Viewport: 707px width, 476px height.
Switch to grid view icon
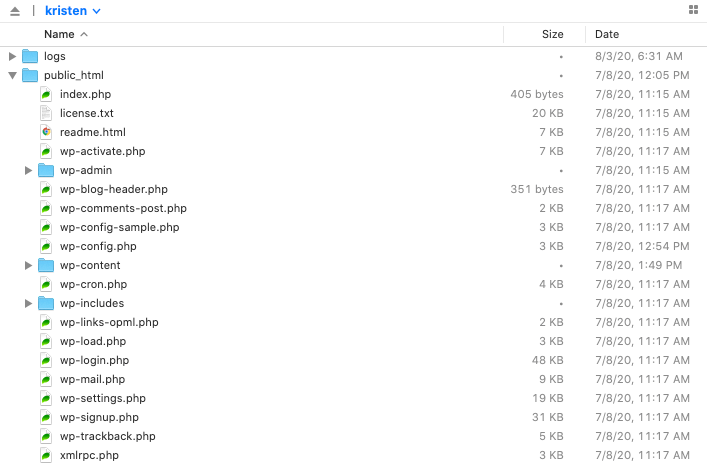693,9
